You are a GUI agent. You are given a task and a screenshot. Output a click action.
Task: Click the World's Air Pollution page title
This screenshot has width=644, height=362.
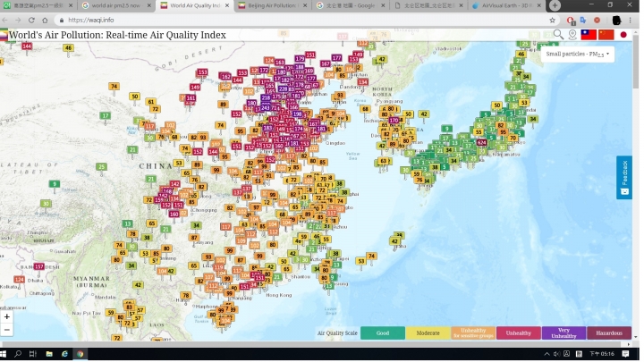click(x=116, y=35)
